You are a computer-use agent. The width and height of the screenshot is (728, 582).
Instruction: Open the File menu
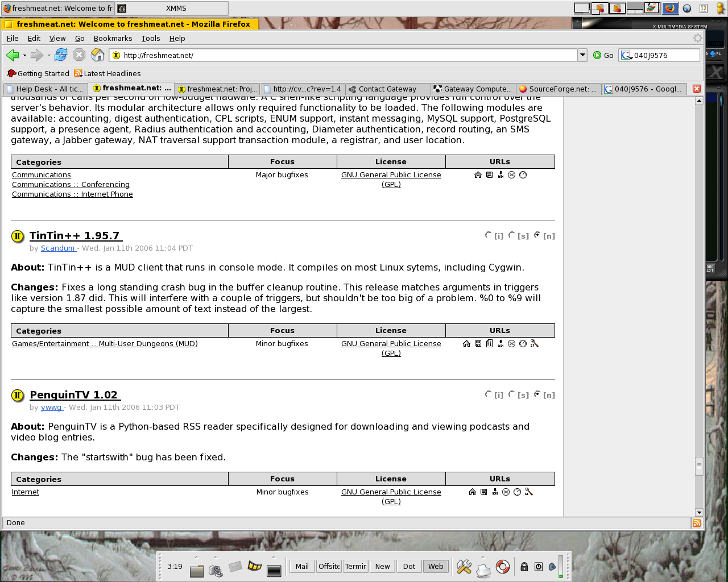pos(13,38)
